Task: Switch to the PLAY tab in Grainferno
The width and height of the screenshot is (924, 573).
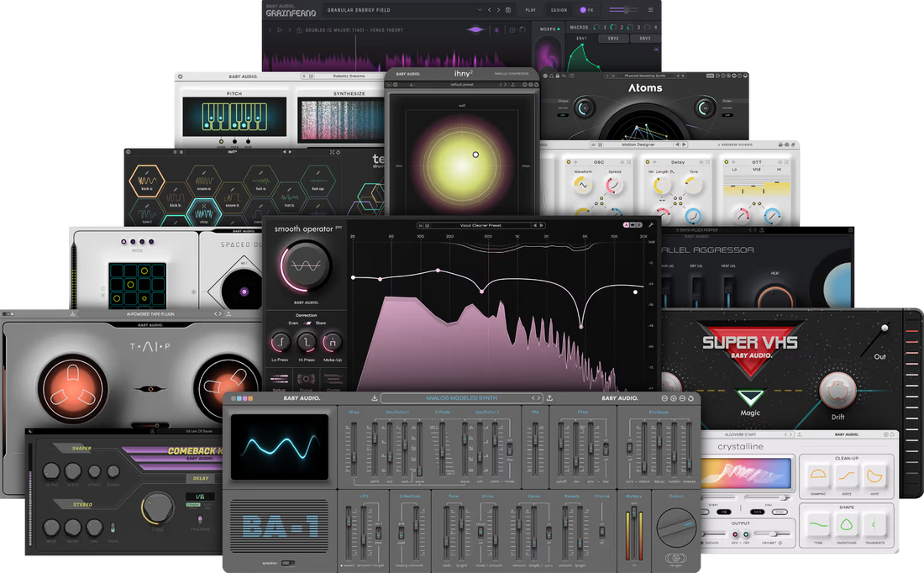Action: (531, 10)
